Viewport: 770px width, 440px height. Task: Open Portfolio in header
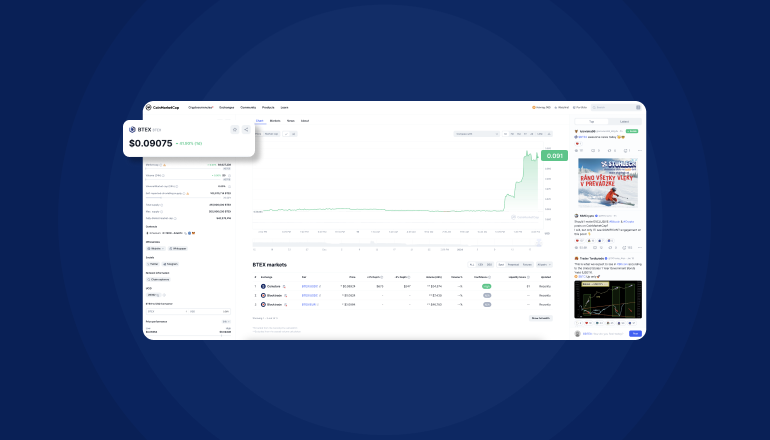tap(580, 108)
